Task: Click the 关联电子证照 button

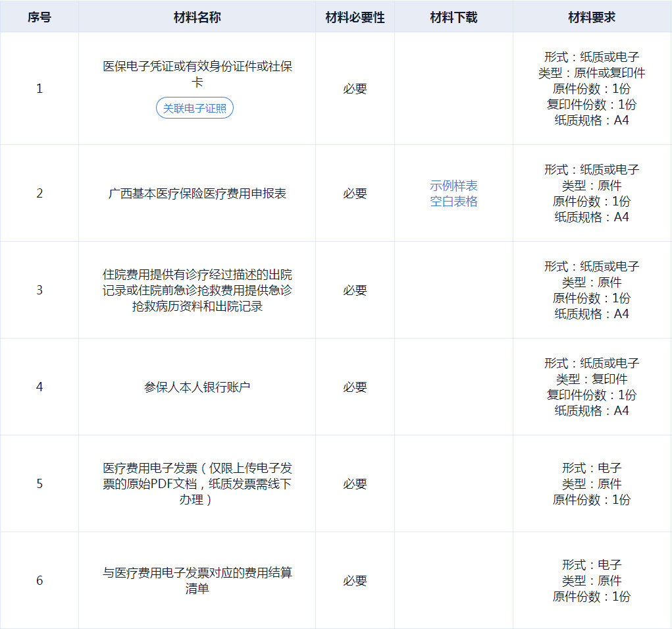Action: pyautogui.click(x=195, y=108)
